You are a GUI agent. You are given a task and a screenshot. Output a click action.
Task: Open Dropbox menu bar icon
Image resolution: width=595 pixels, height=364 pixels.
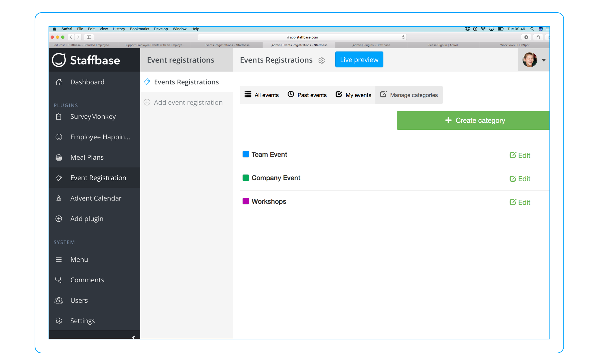(467, 29)
